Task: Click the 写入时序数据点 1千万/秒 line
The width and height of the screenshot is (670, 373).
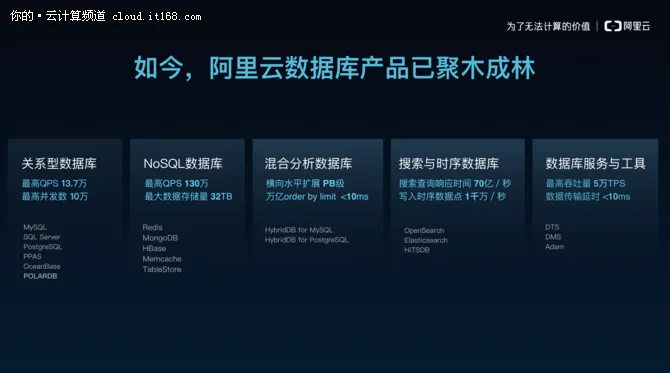Action: (452, 197)
